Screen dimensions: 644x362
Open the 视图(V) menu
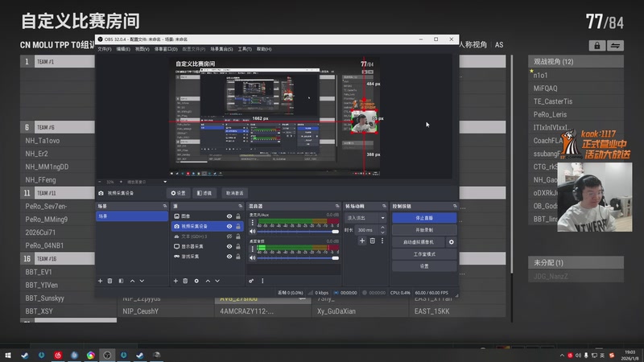click(x=142, y=49)
